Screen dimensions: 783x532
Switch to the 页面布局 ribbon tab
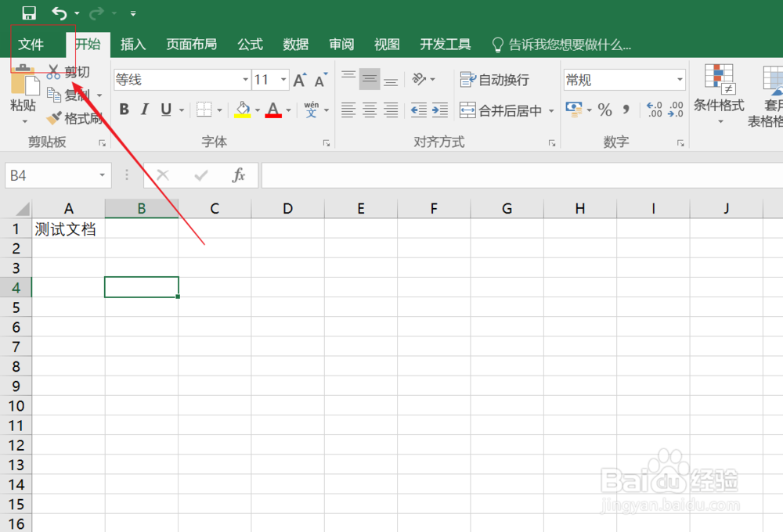[x=191, y=45]
